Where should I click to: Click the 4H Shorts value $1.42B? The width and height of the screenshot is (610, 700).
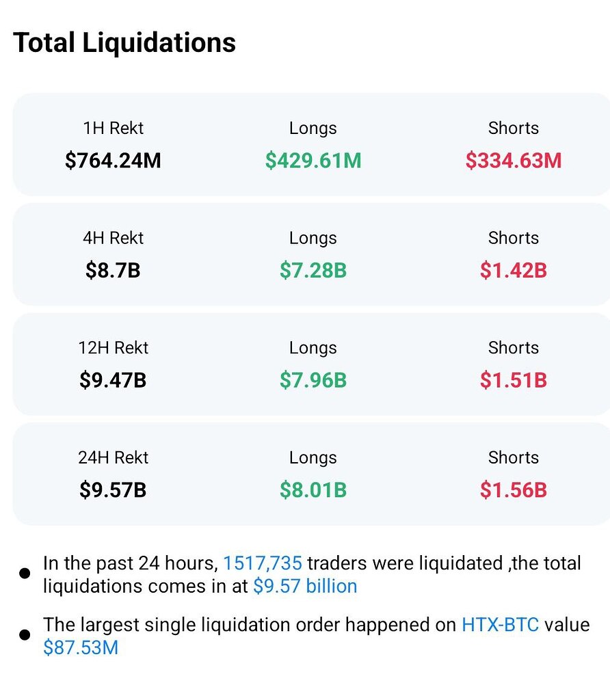tap(514, 271)
